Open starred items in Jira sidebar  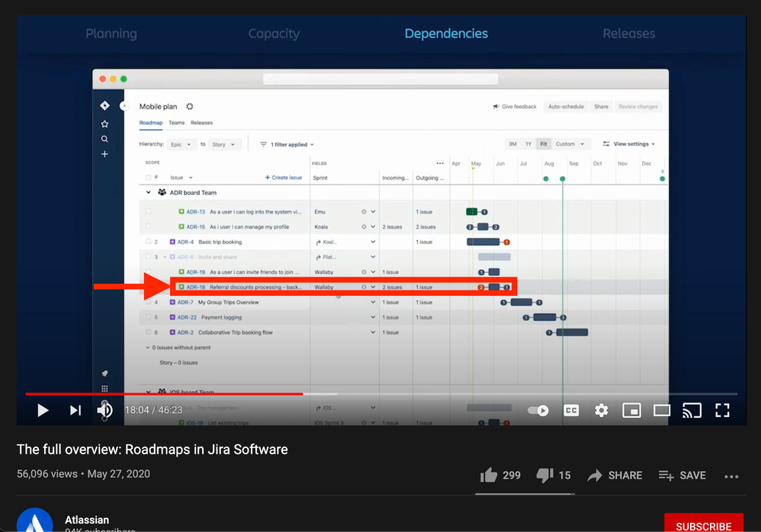pos(104,124)
